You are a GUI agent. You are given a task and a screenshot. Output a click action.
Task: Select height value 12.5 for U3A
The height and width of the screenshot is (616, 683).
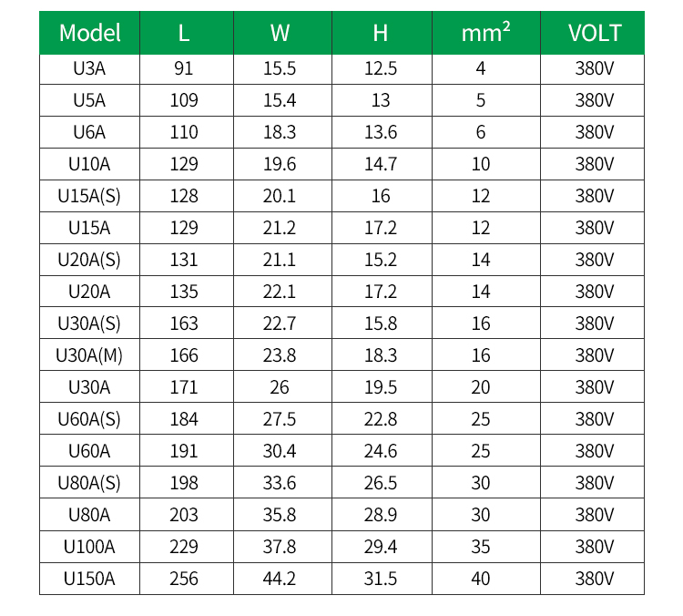tap(382, 69)
